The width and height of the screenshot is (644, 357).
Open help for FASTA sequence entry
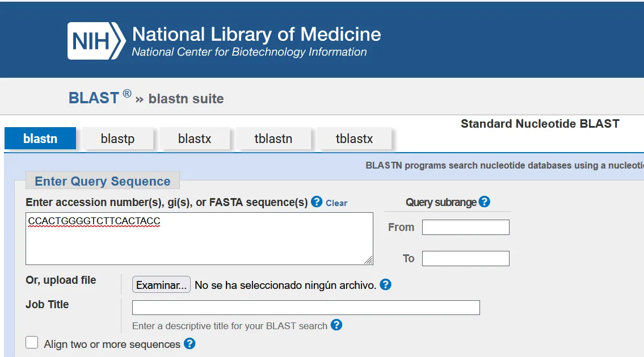317,201
